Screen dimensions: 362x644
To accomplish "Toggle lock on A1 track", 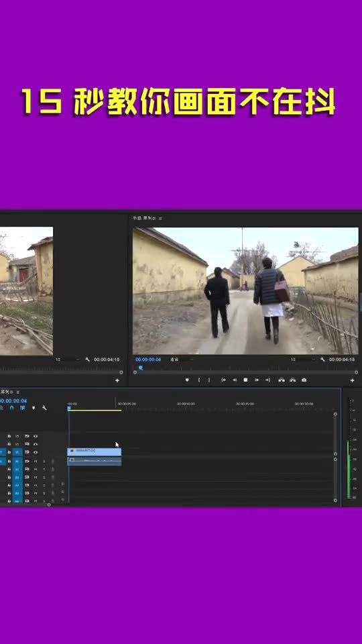I will coord(9,462).
